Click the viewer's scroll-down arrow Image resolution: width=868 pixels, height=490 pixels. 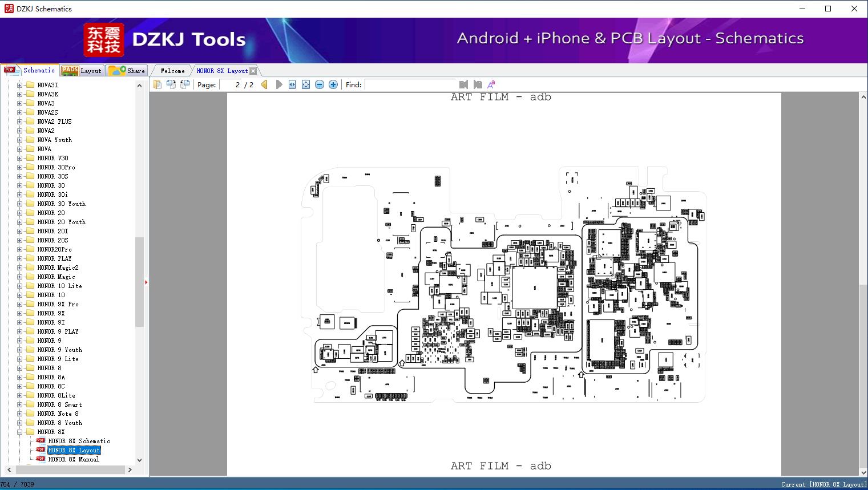(863, 472)
